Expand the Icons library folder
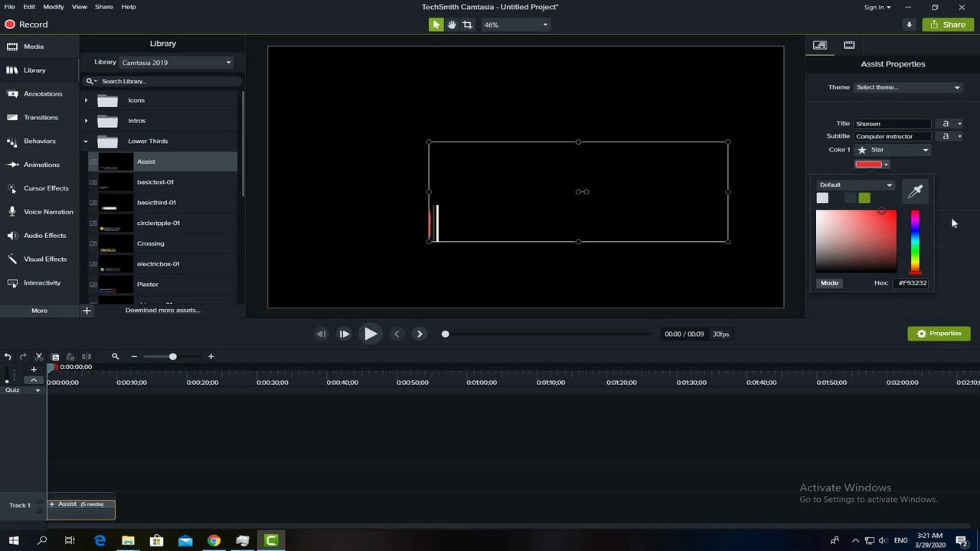The height and width of the screenshot is (551, 980). click(x=86, y=100)
